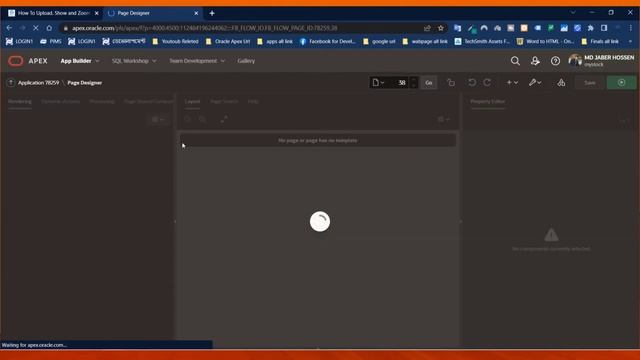640x360 pixels.
Task: Open the APEX search icon
Action: click(515, 61)
